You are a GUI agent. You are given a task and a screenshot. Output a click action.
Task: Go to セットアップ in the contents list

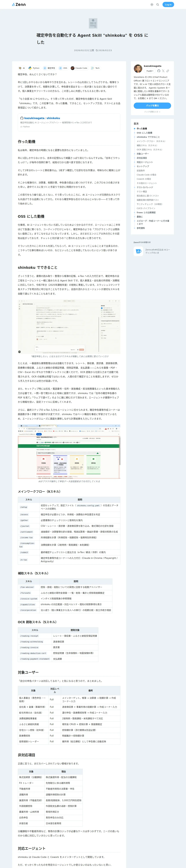click(x=143, y=167)
